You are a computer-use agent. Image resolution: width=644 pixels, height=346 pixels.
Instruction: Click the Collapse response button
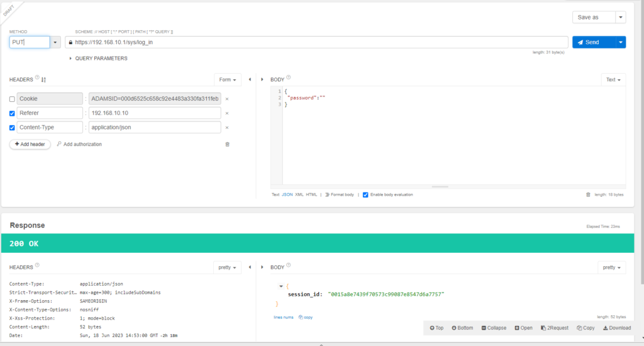tap(494, 328)
